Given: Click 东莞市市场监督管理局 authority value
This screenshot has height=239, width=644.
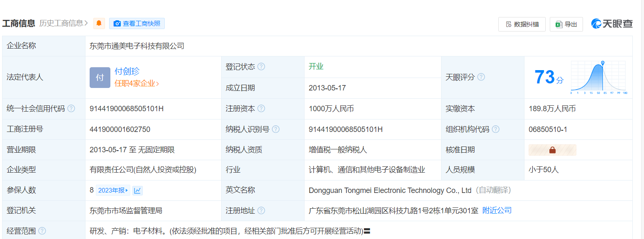Looking at the screenshot, I should (126, 211).
